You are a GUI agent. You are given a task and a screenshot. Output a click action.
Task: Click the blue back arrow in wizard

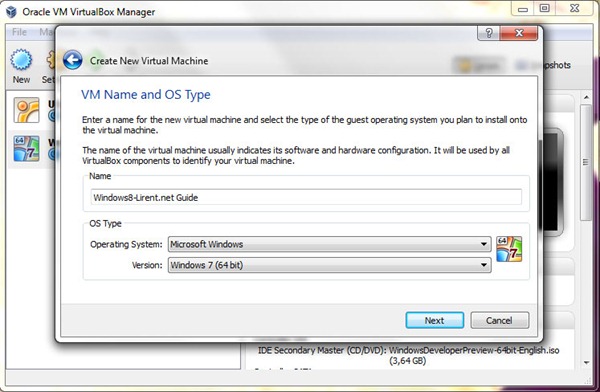coord(72,60)
